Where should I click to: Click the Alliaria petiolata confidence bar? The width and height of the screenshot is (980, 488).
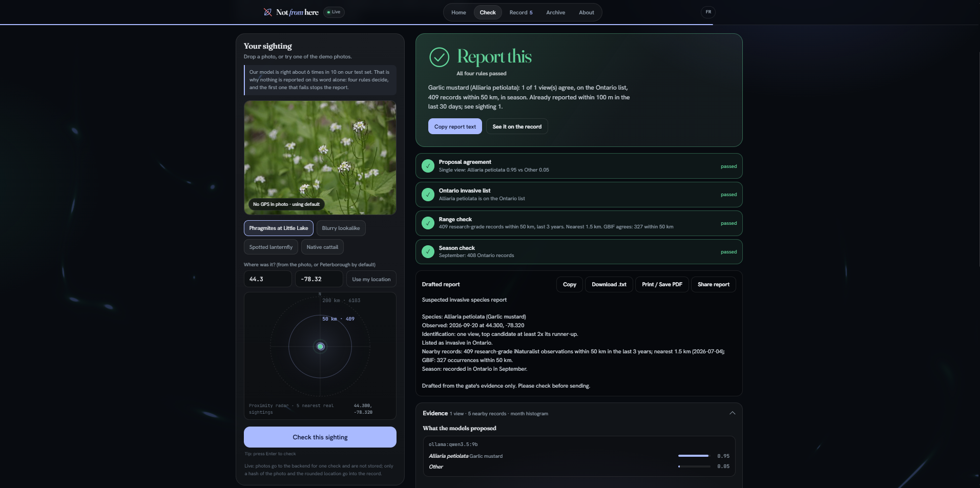[694, 456]
